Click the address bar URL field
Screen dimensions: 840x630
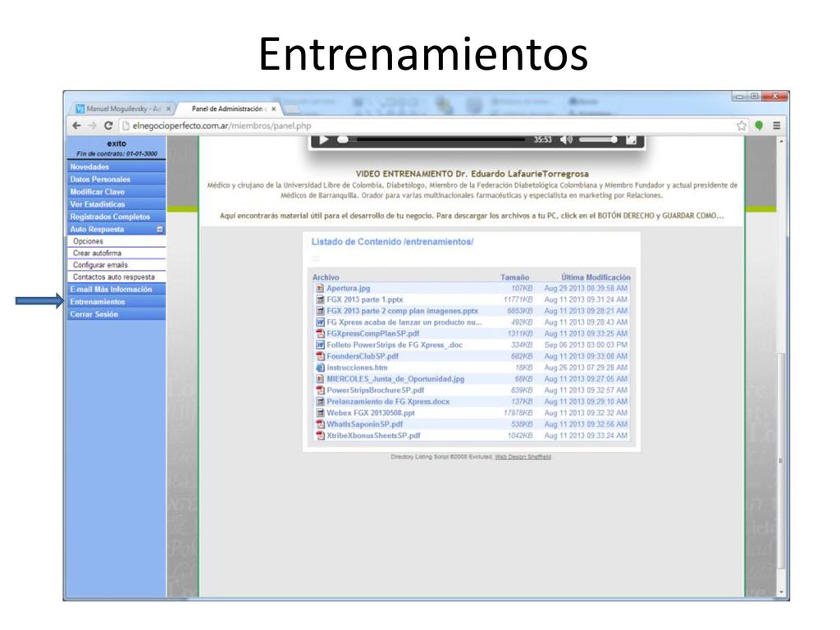pos(427,126)
